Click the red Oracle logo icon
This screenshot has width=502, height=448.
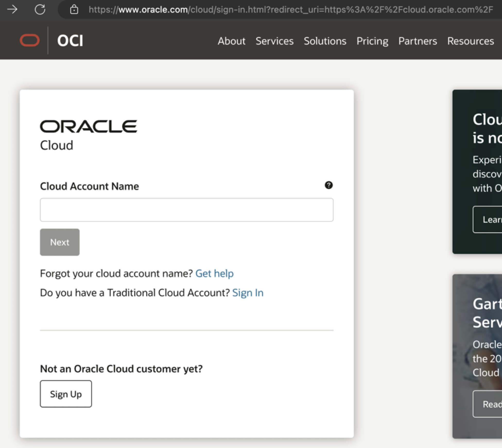(x=30, y=40)
